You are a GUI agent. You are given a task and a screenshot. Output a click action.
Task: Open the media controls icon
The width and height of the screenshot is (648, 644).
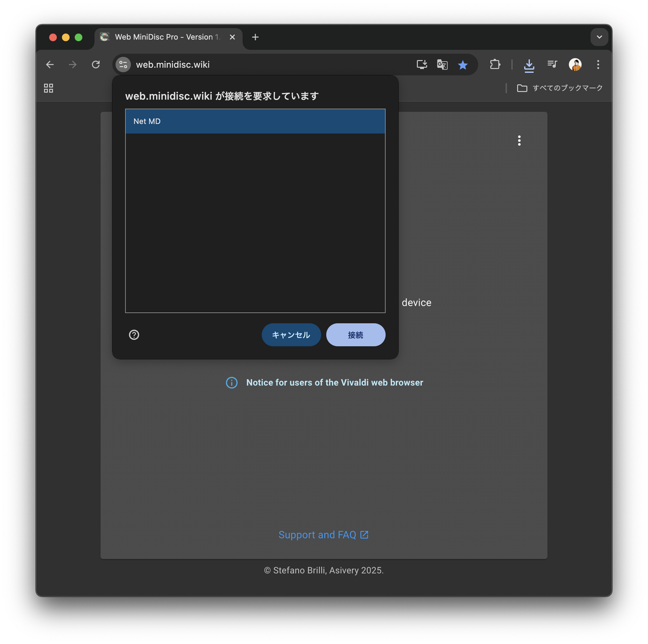[x=552, y=64]
